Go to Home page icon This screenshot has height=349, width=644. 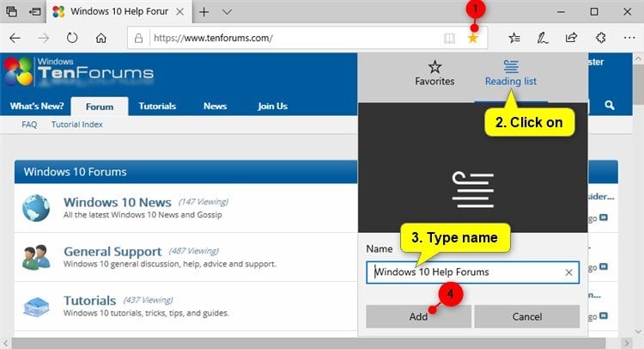(x=101, y=38)
